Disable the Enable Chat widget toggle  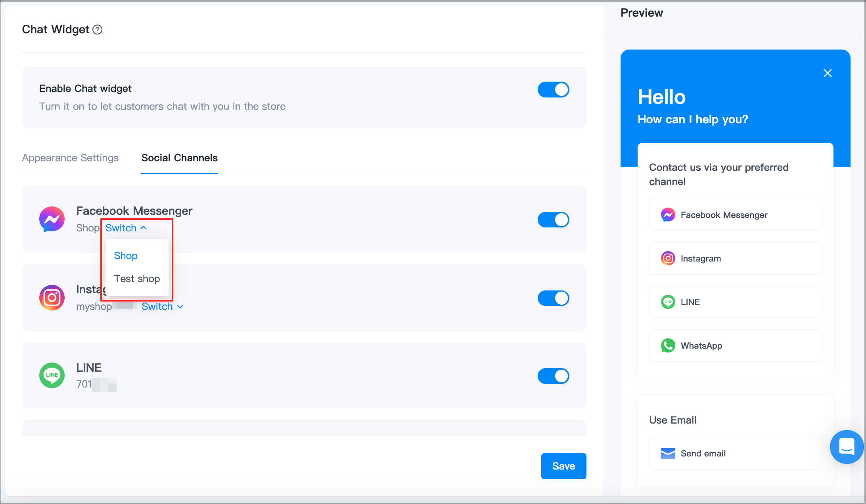coord(553,90)
